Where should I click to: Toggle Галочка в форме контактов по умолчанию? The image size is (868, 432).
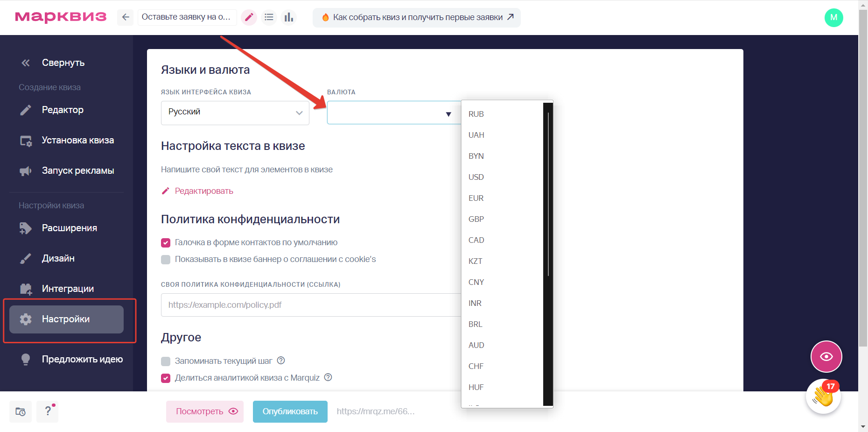tap(166, 243)
